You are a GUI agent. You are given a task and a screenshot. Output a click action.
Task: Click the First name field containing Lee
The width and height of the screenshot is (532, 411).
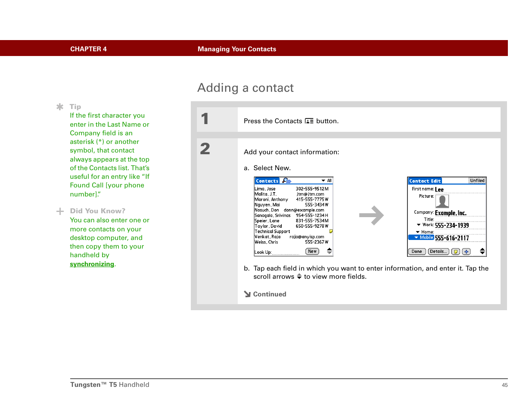point(460,190)
